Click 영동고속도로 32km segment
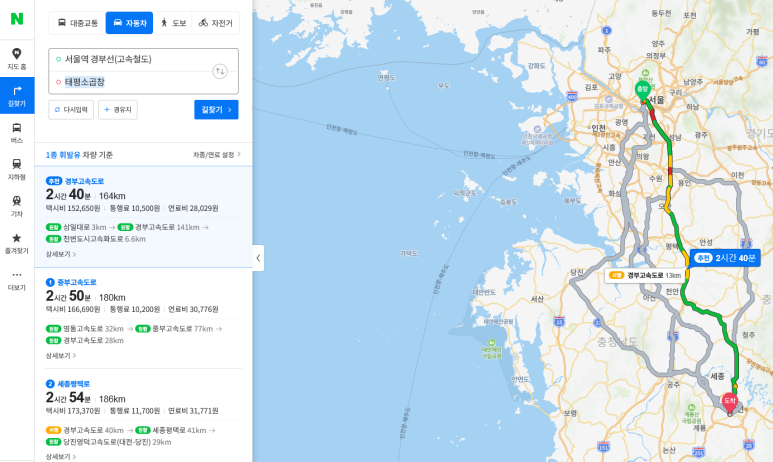Viewport: 773px width, 462px height. tap(85, 329)
